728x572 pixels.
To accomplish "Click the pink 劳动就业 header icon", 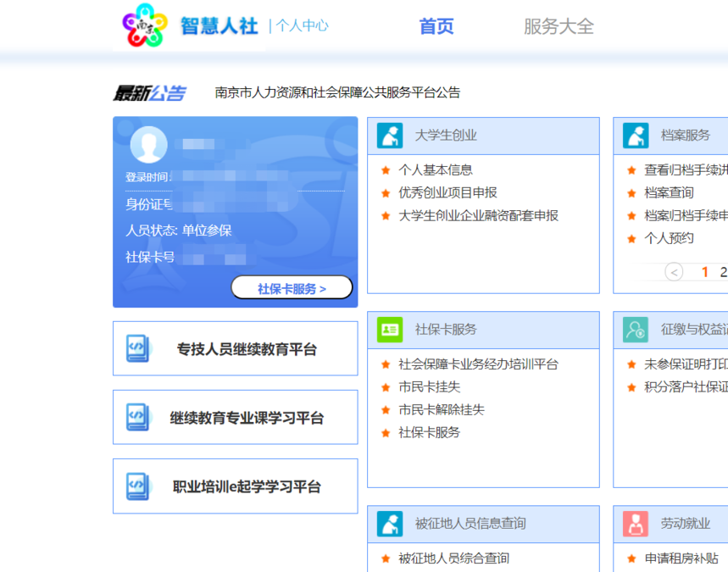I will [636, 524].
